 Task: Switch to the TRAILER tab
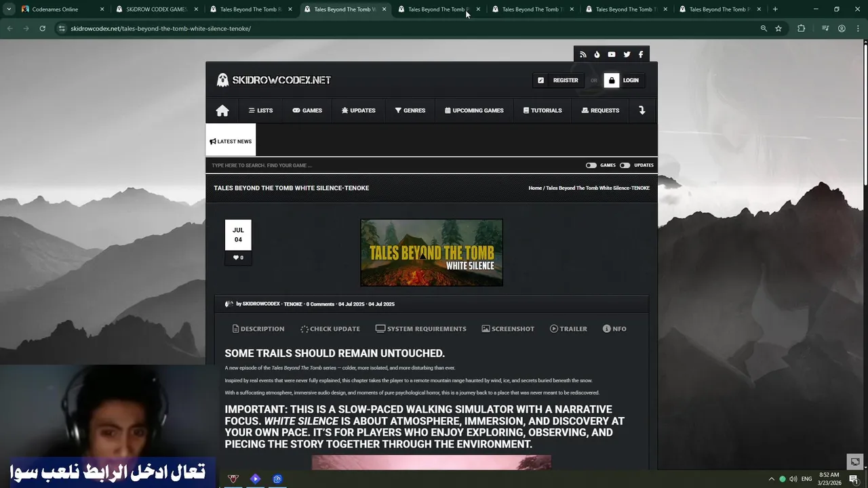568,329
